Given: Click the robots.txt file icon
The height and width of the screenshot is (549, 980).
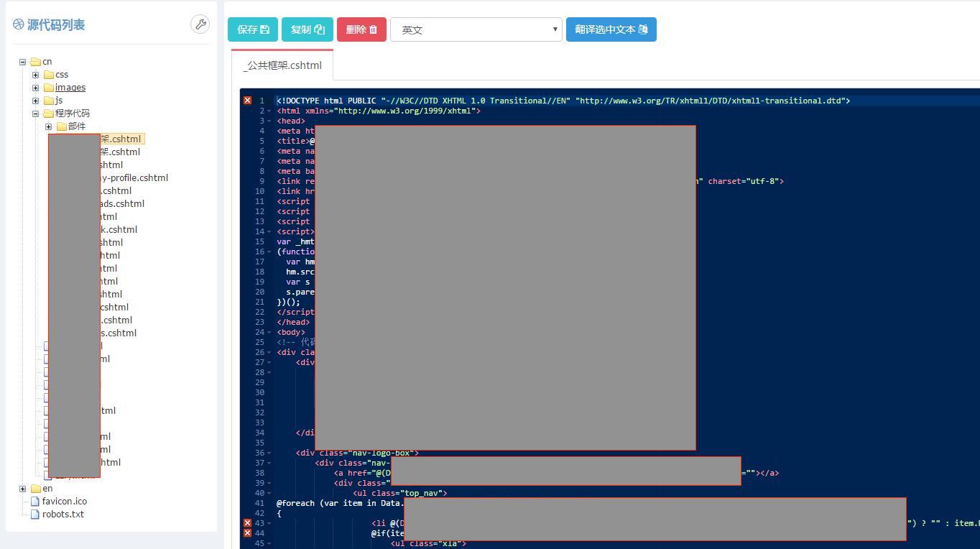Looking at the screenshot, I should 35,515.
